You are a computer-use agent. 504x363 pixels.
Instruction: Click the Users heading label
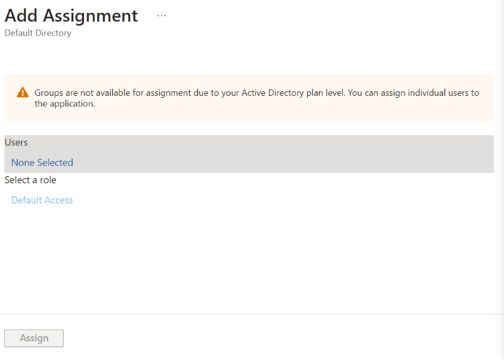16,142
